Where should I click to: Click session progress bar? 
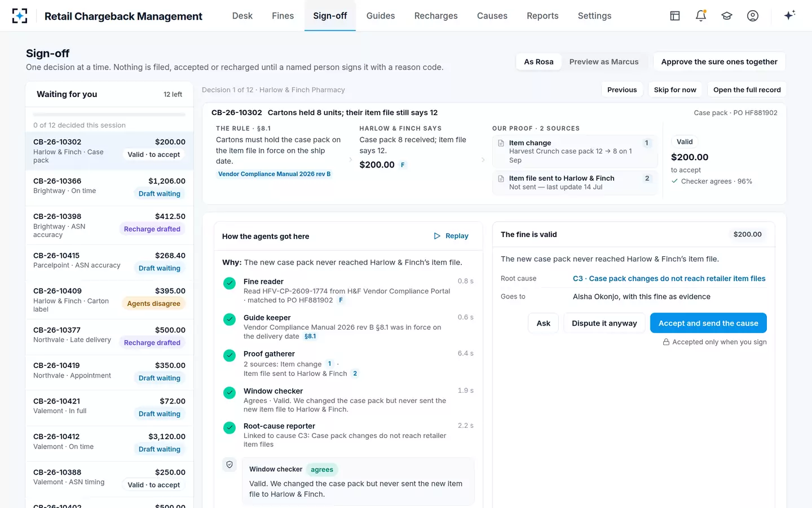(109, 115)
